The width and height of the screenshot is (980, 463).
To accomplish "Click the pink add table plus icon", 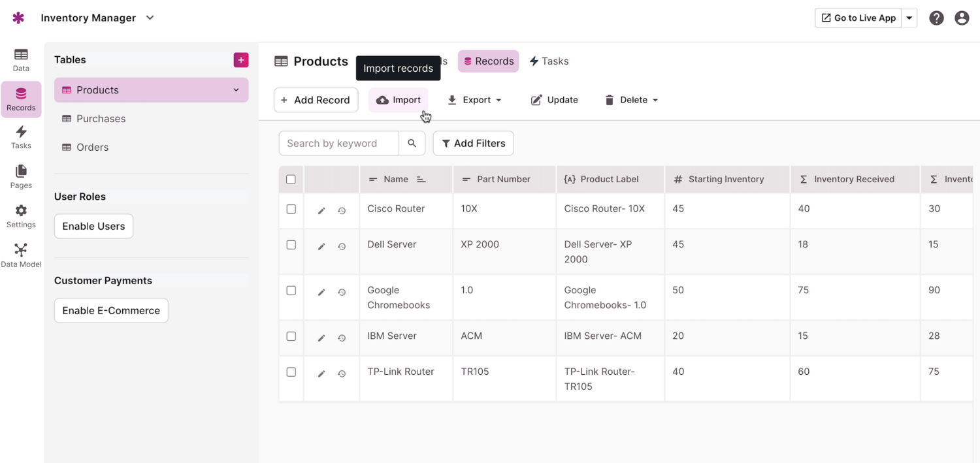I will point(241,60).
